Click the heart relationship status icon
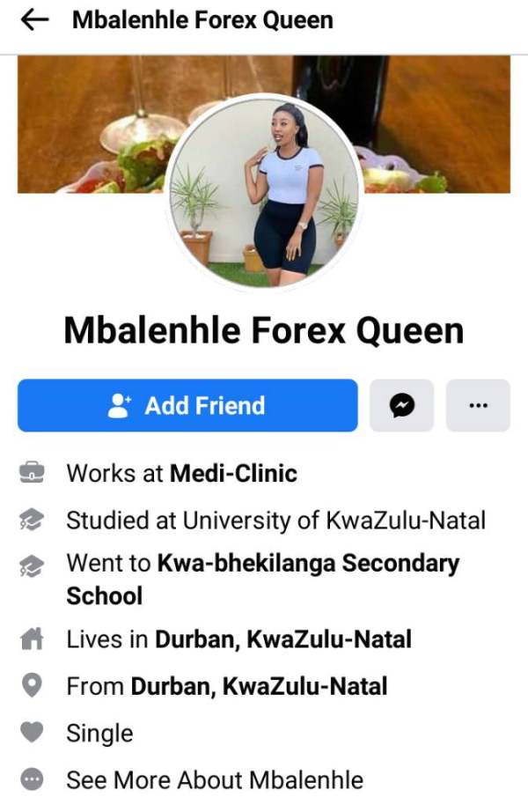The width and height of the screenshot is (528, 812). tap(32, 732)
